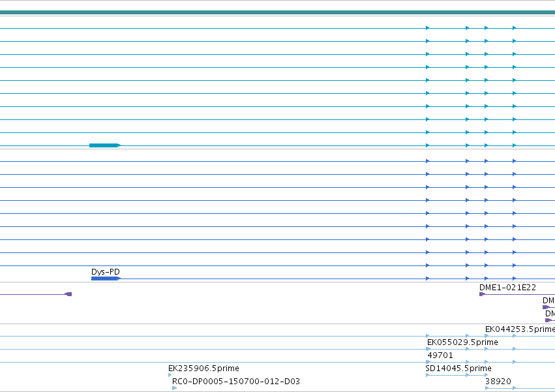Viewport: 555px width, 392px height.
Task: Select the RC0-DP0005-150700-012-D03 feature arrow
Action: point(174,388)
